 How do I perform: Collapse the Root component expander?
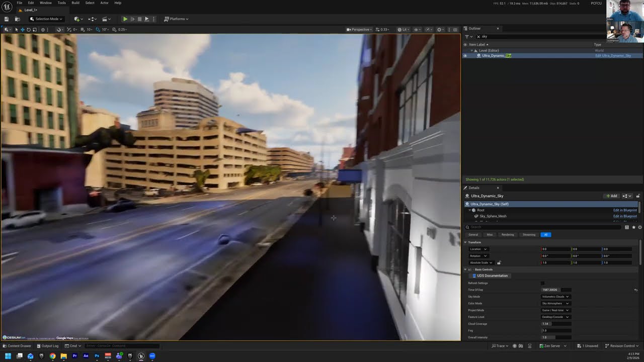(470, 210)
